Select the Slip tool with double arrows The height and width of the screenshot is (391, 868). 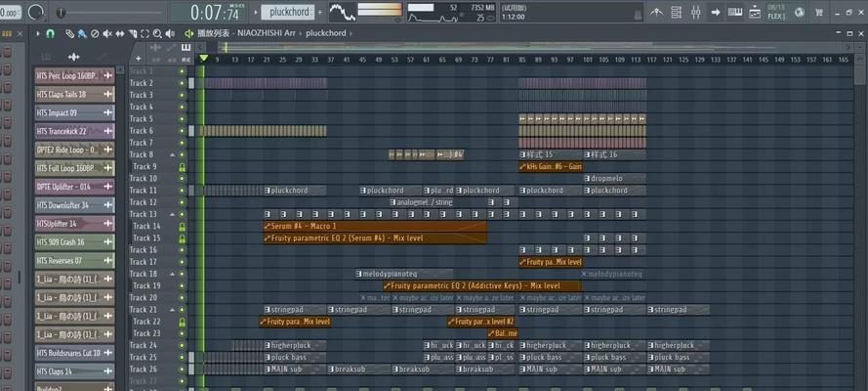120,34
